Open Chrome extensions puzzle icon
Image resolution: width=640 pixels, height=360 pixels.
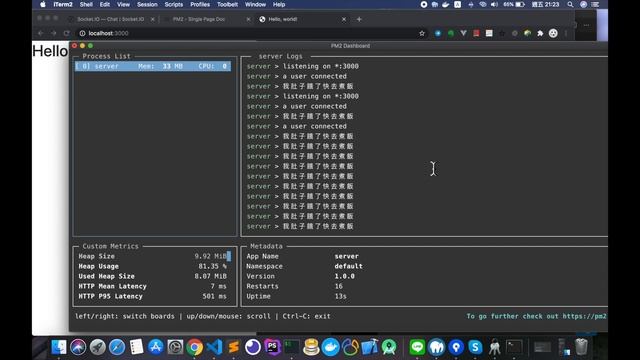point(540,33)
